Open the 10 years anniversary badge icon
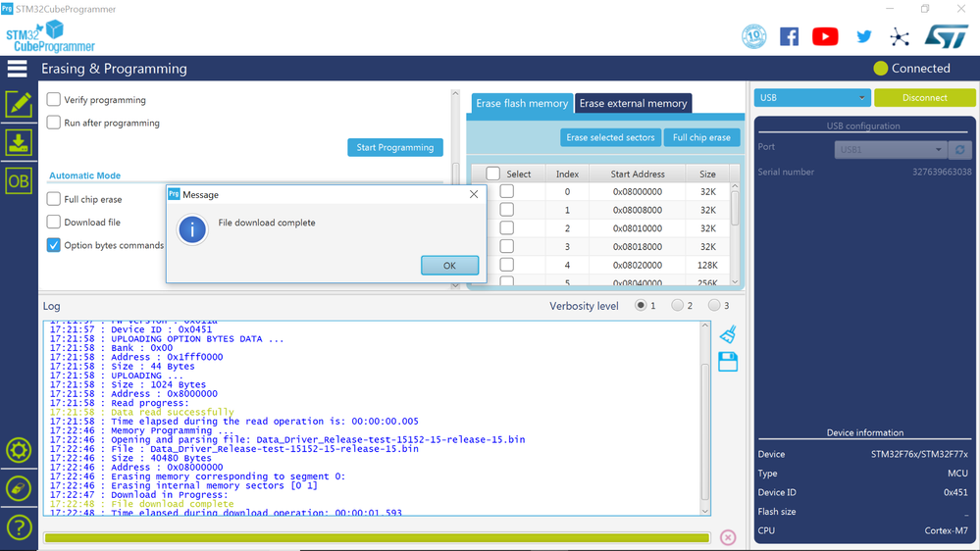 (753, 37)
